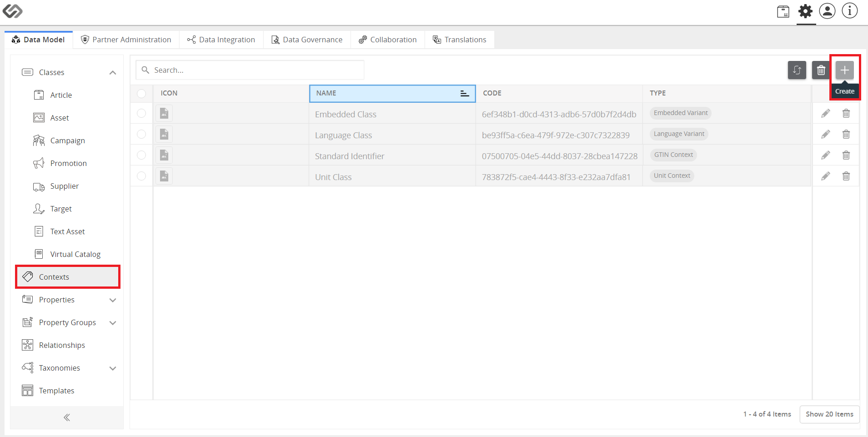Edit the Language Class row
868x437 pixels.
coord(826,134)
